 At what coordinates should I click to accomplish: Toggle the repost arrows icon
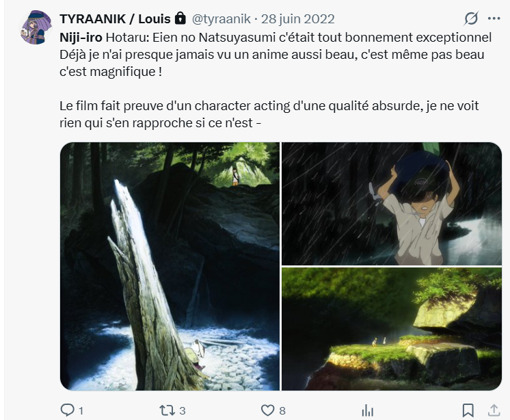166,410
